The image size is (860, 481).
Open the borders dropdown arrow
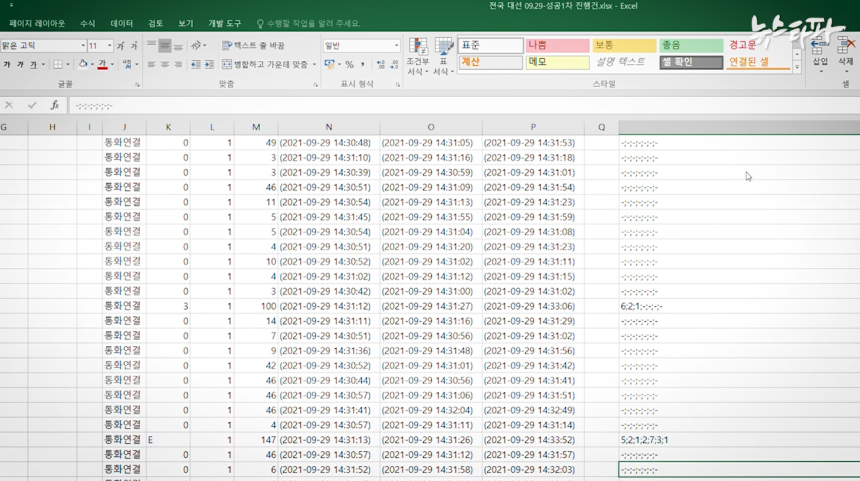coord(67,64)
